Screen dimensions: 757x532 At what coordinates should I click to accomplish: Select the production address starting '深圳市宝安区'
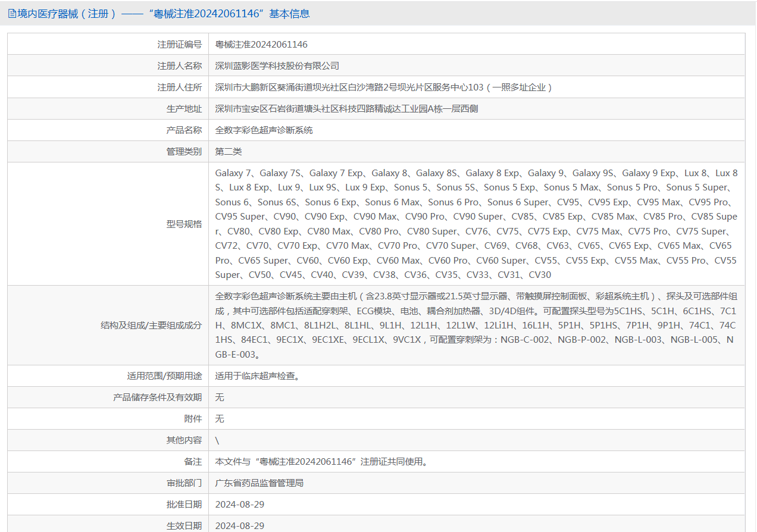(346, 108)
